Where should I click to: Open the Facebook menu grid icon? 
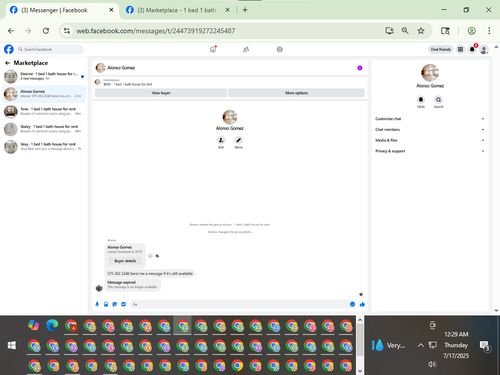pyautogui.click(x=460, y=49)
